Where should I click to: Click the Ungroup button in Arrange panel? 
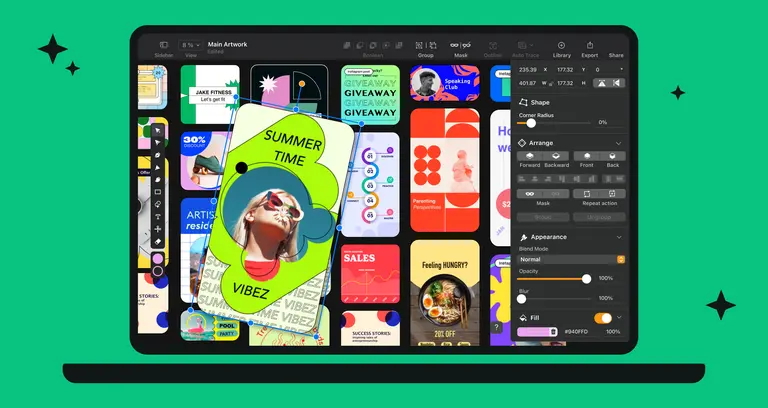600,217
